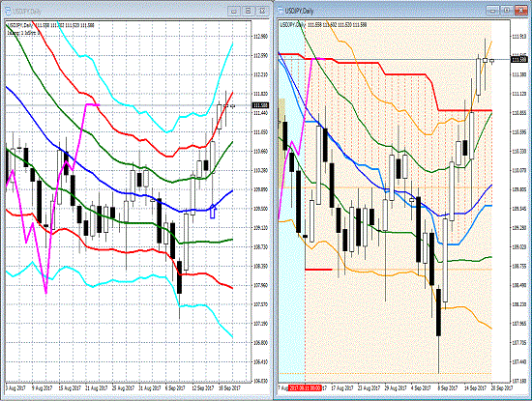Maximize the left USDJPY,Daily chart window
The image size is (532, 401).
point(248,11)
